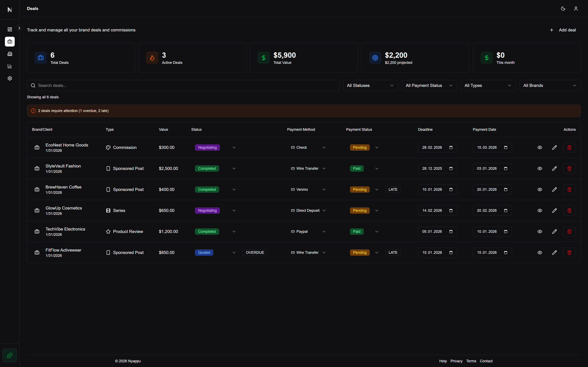Screen dimensions: 588x367
Task: Expand the collapsed sidebar using the chevron
Action: point(19,28)
